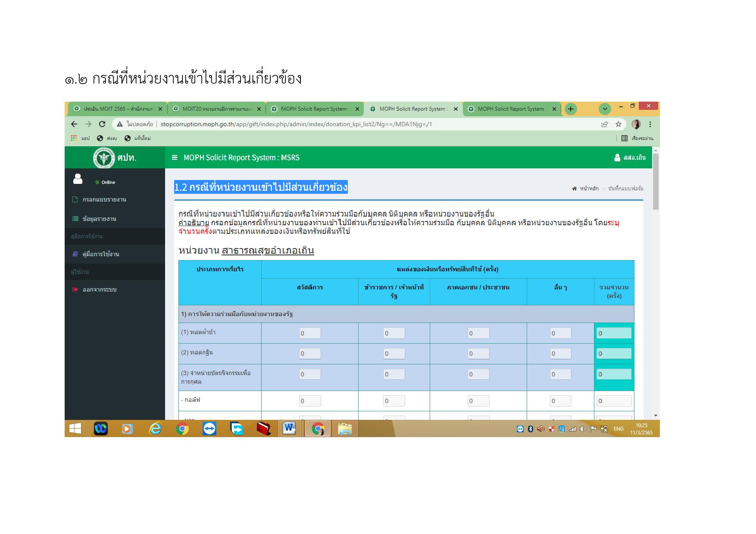Open the Chrome profile avatar
756x534 pixels.
tap(636, 124)
